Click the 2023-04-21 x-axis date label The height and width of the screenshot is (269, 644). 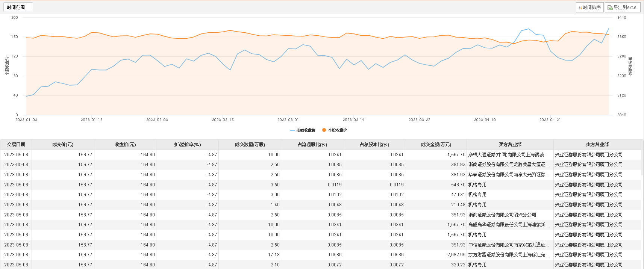550,120
